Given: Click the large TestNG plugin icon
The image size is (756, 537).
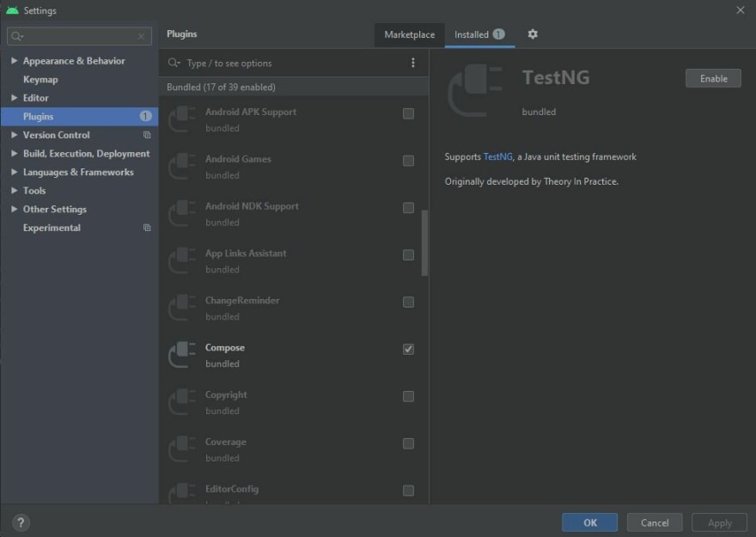Looking at the screenshot, I should pos(475,90).
